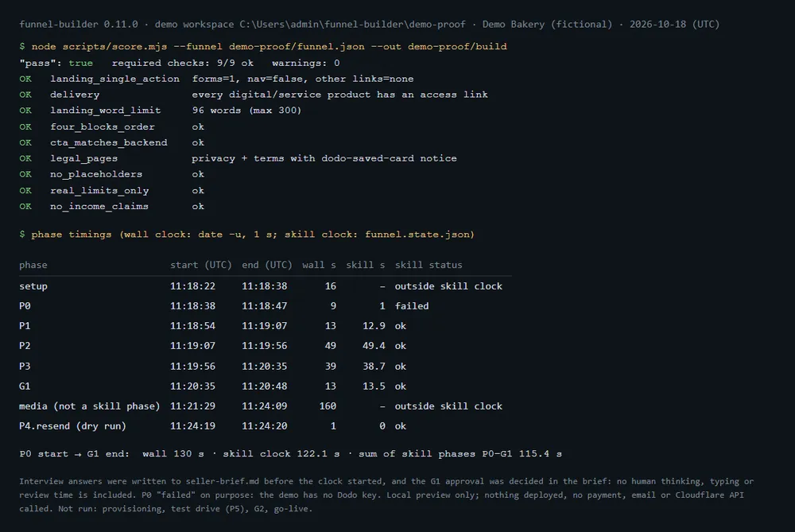Click the '2026-10-18 (UTC)' date
This screenshot has height=532, width=795.
coord(674,25)
